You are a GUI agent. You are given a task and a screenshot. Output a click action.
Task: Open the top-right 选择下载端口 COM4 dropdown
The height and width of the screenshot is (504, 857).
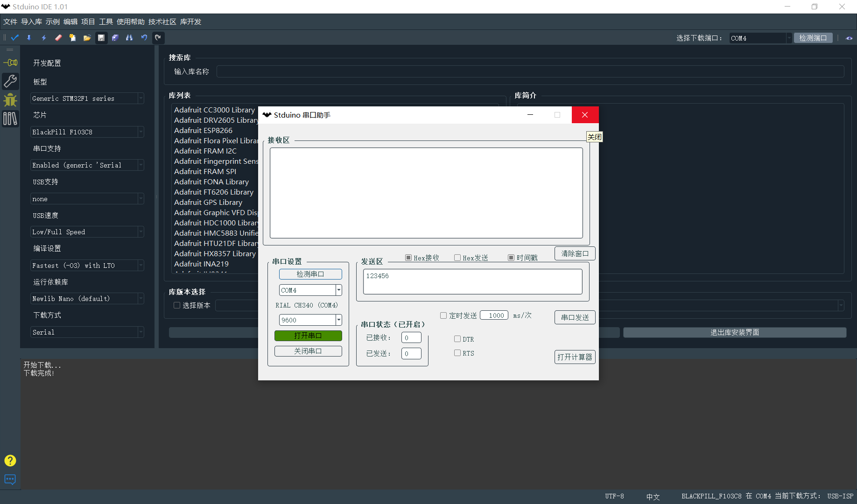(761, 38)
